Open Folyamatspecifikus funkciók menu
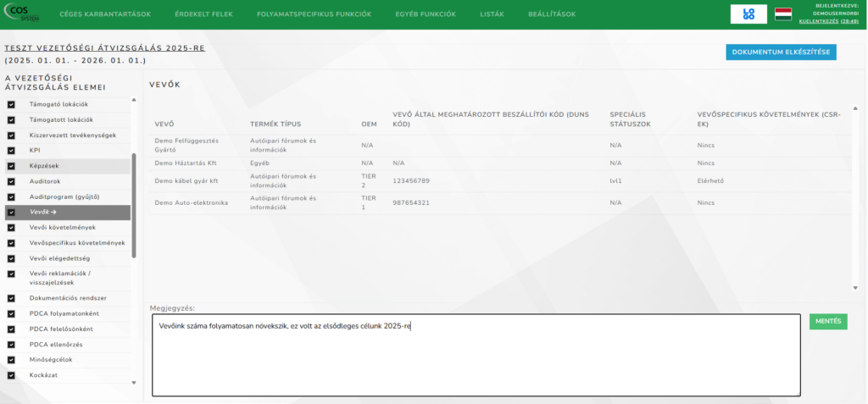This screenshot has height=404, width=868. 314,14
